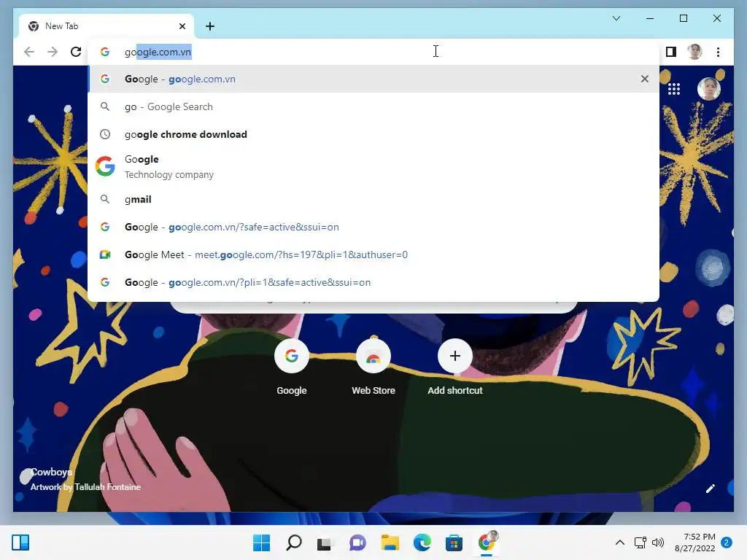
Task: Choose the gmail search suggestion
Action: pyautogui.click(x=373, y=200)
